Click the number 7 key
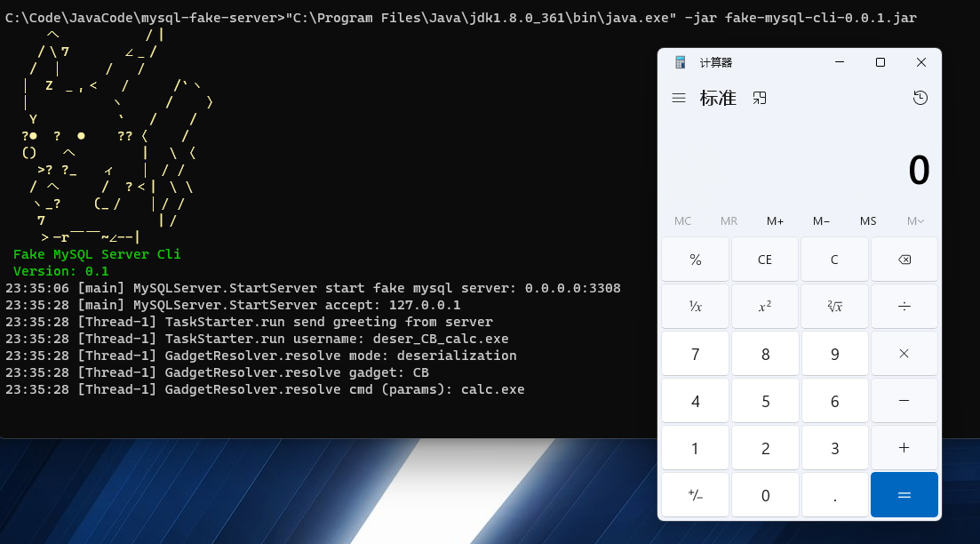Image resolution: width=980 pixels, height=544 pixels. pos(696,354)
